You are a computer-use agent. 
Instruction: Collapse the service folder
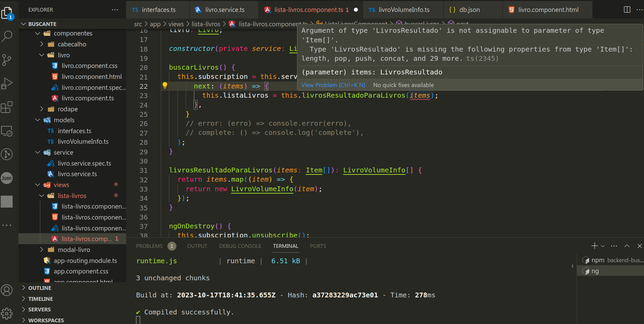click(x=72, y=152)
